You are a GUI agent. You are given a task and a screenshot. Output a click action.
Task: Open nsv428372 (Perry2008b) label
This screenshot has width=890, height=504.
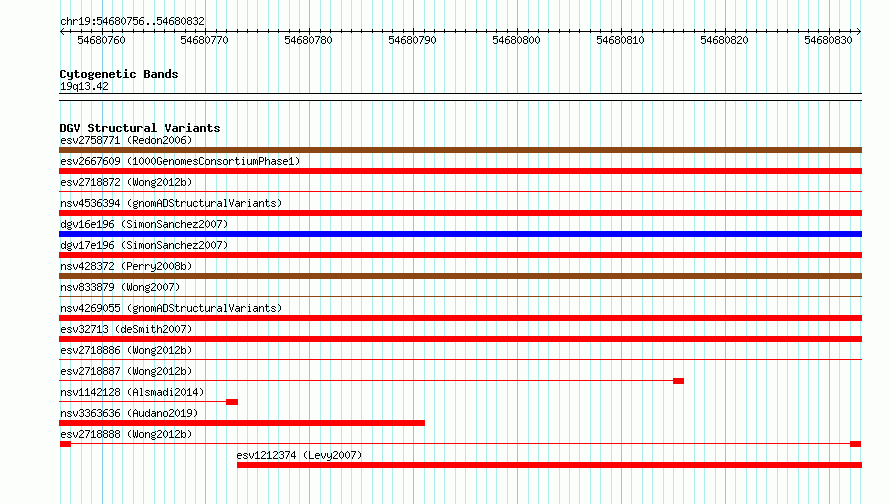tap(126, 266)
